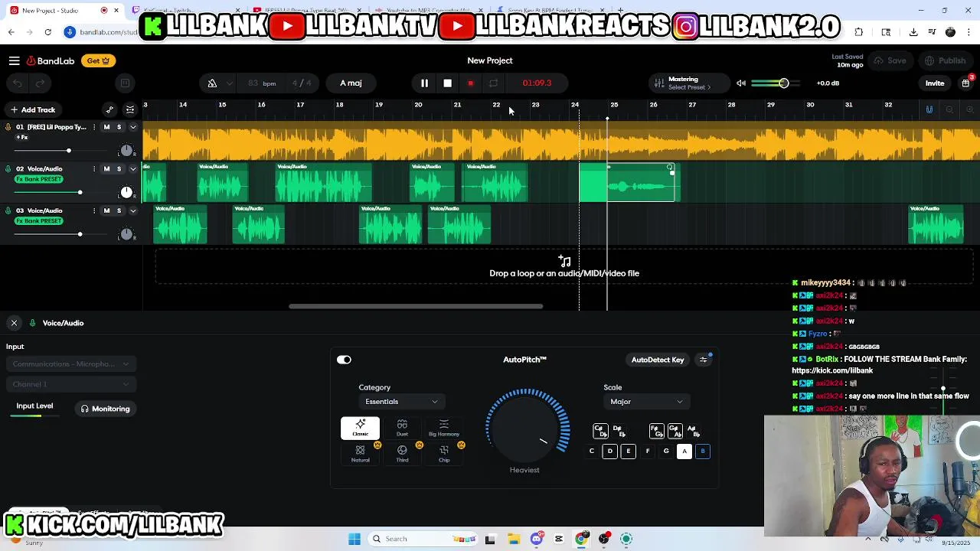Click the red record button

[x=470, y=83]
